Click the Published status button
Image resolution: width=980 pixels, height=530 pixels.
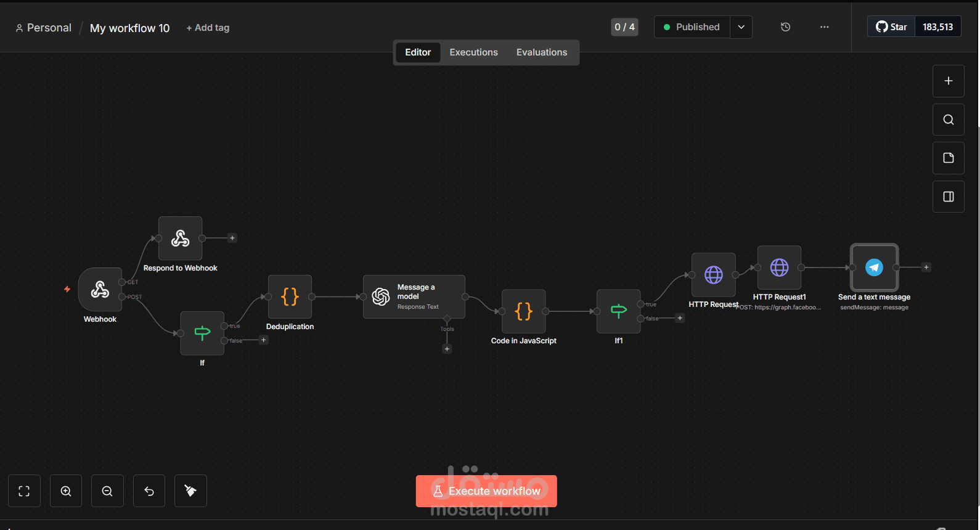[692, 27]
